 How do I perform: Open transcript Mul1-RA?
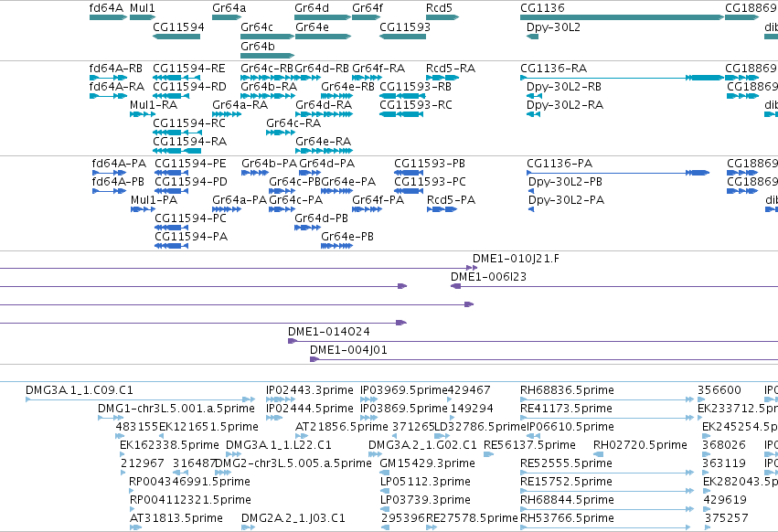tap(154, 105)
